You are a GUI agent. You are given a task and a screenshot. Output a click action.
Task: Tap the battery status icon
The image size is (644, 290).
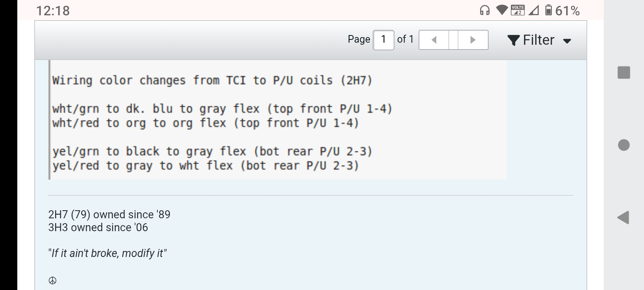[548, 10]
